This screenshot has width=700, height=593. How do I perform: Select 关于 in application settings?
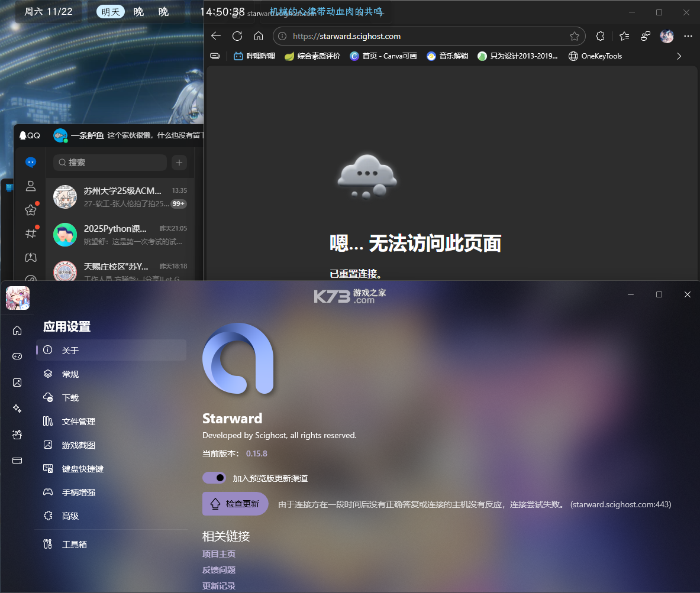pyautogui.click(x=111, y=350)
